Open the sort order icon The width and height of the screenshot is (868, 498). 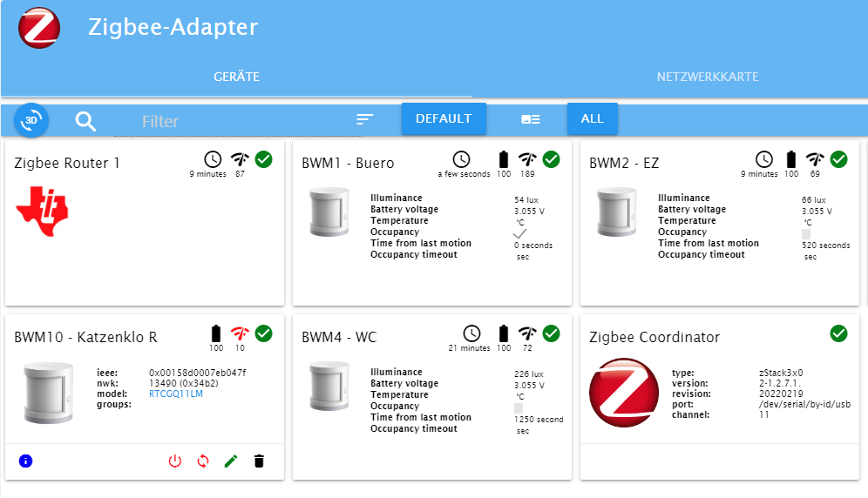click(365, 119)
